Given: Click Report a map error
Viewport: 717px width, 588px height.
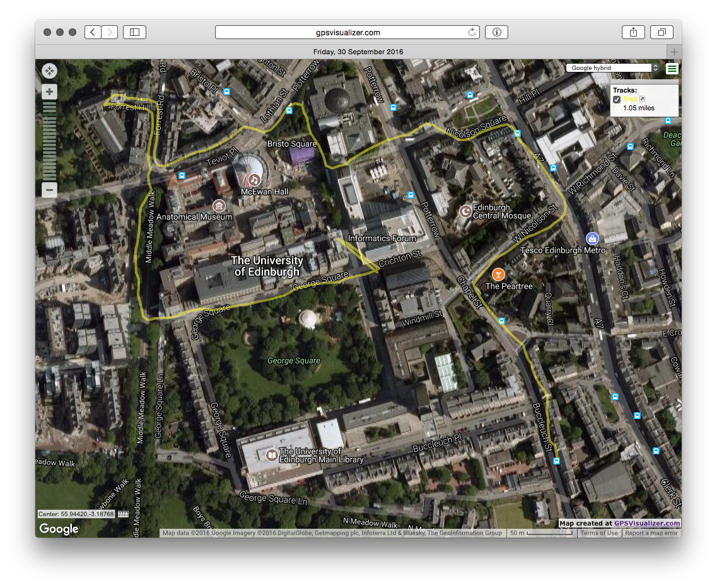Looking at the screenshot, I should [x=651, y=533].
